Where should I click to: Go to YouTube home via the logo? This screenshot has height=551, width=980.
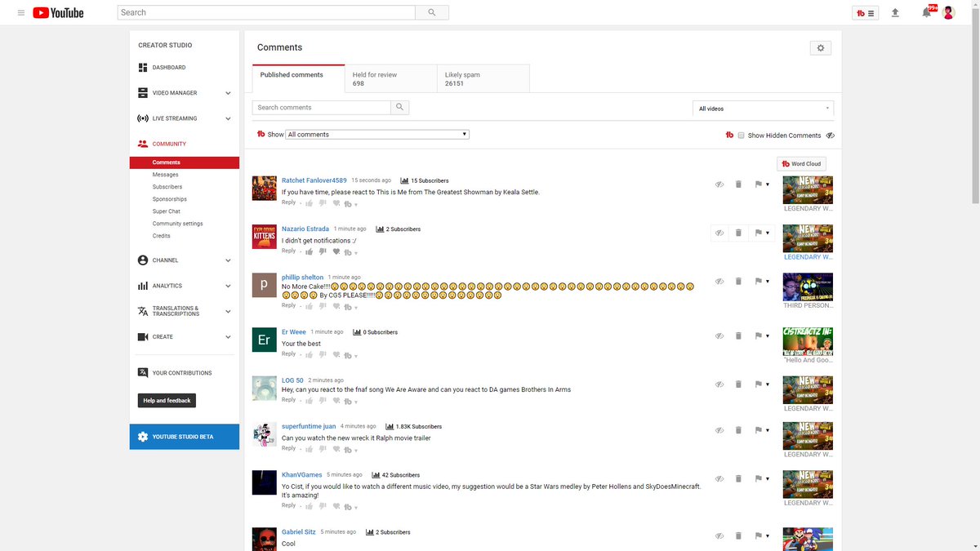point(58,13)
